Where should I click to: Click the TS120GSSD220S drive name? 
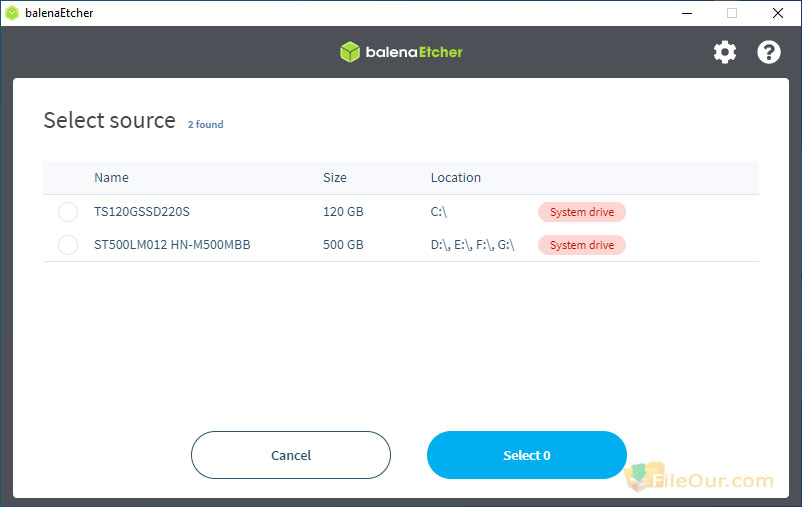142,212
